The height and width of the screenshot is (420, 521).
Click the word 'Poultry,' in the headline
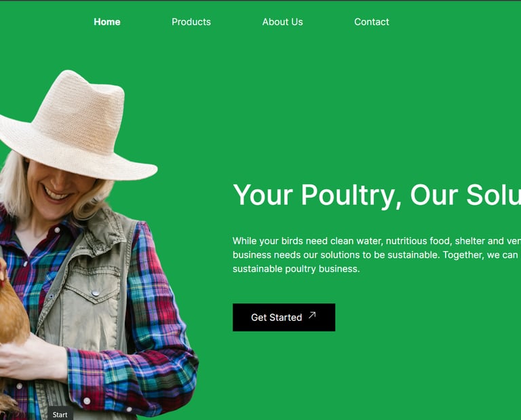(x=351, y=196)
